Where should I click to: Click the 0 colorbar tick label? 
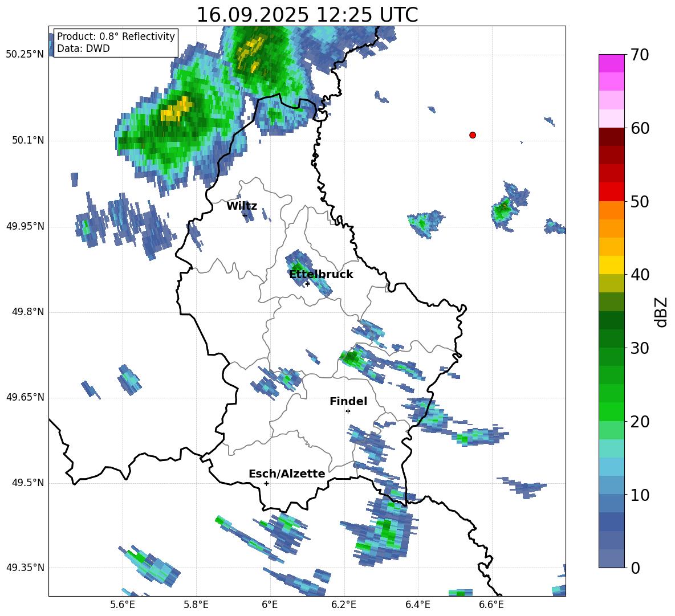[x=635, y=568]
